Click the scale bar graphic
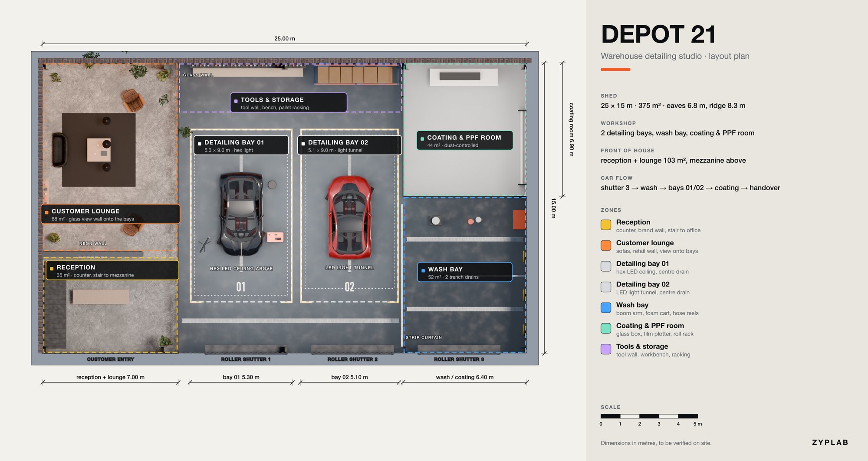This screenshot has width=868, height=461. pyautogui.click(x=649, y=416)
